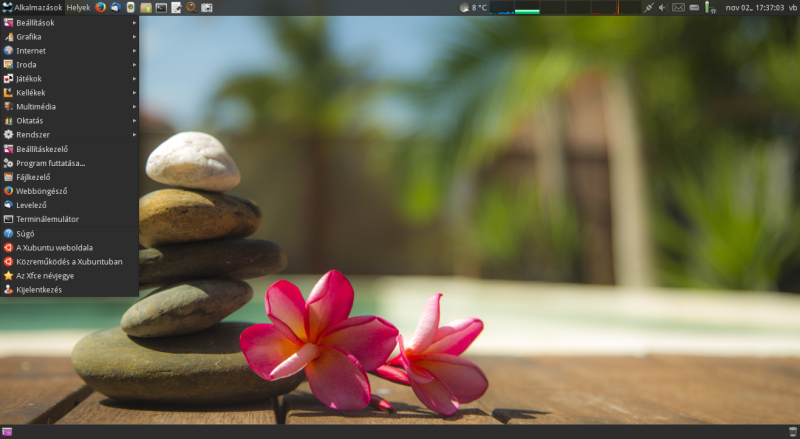Open Az Xfce névjegye about entry
The image size is (800, 439).
coord(69,276)
